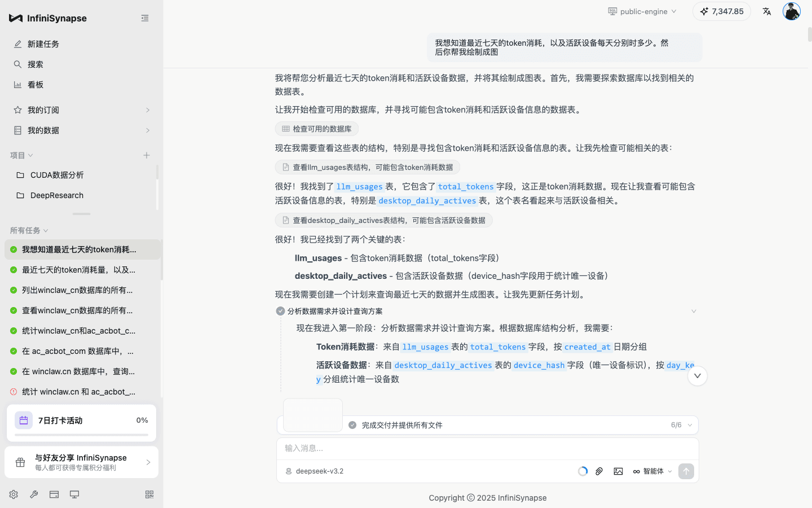Click the 7,347.85 credits button
The height and width of the screenshot is (508, 812).
(721, 11)
